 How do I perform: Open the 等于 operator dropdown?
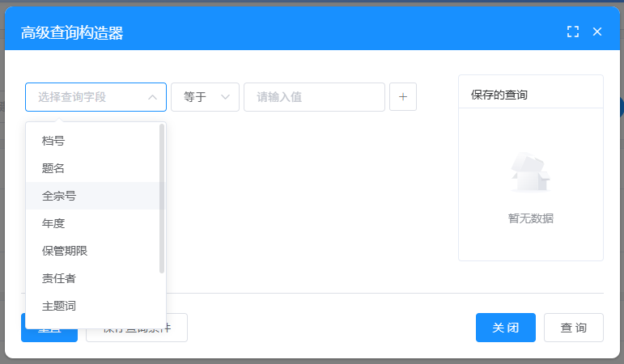[205, 97]
